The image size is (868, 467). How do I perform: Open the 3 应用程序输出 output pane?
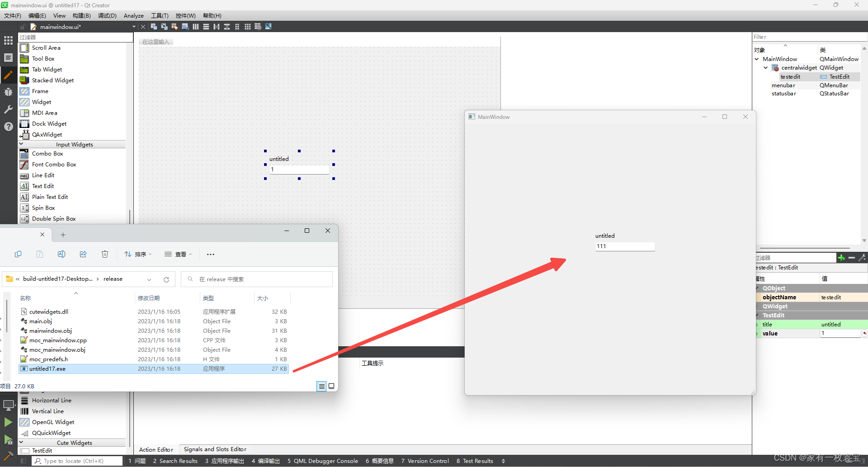pos(225,461)
